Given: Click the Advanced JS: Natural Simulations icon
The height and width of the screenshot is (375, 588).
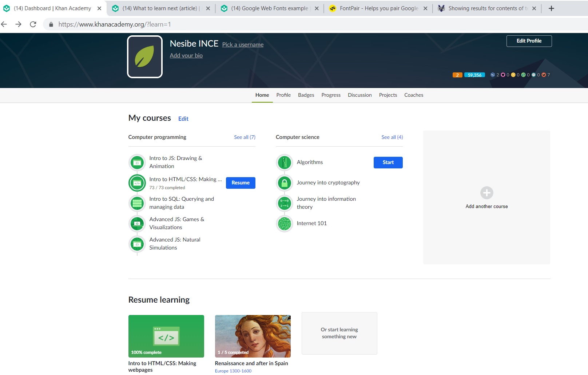Looking at the screenshot, I should pyautogui.click(x=137, y=244).
